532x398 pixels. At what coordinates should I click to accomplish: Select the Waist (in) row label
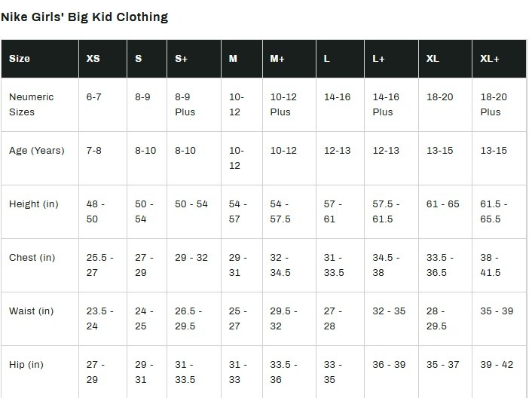click(32, 311)
